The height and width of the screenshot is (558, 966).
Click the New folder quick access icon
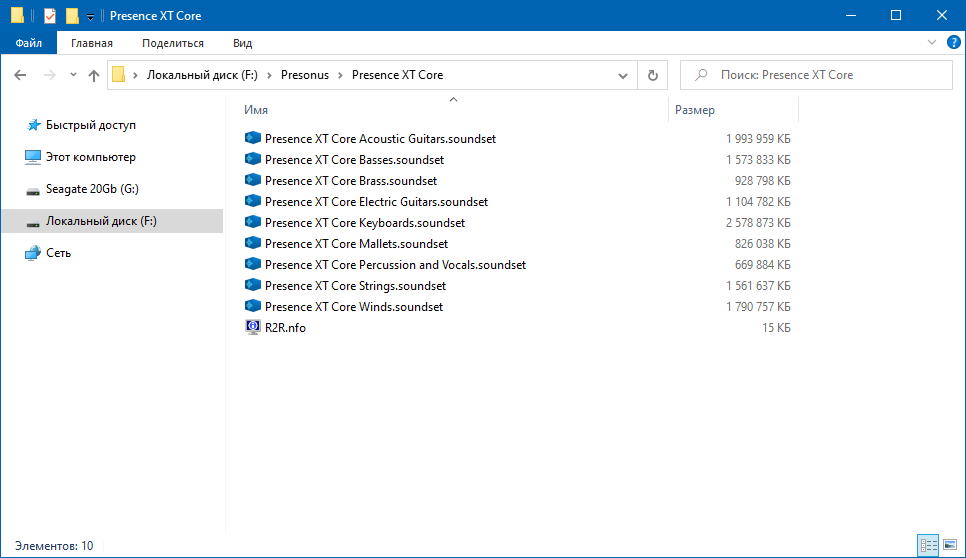click(72, 16)
